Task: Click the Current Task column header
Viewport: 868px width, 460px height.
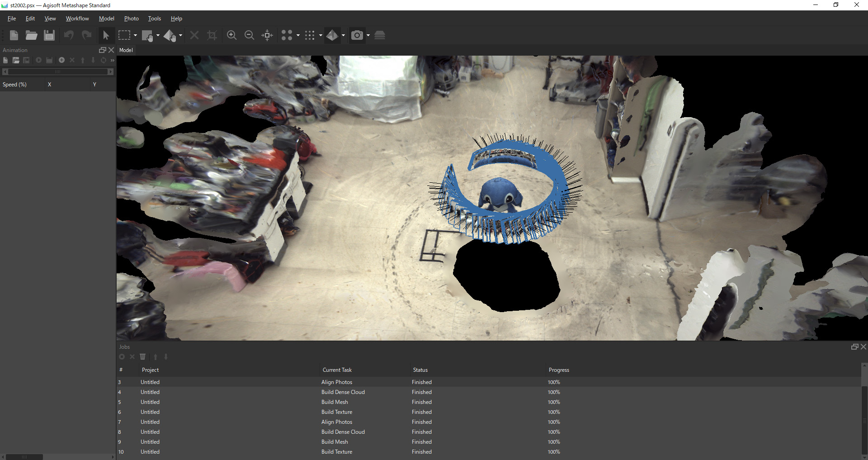Action: [337, 370]
